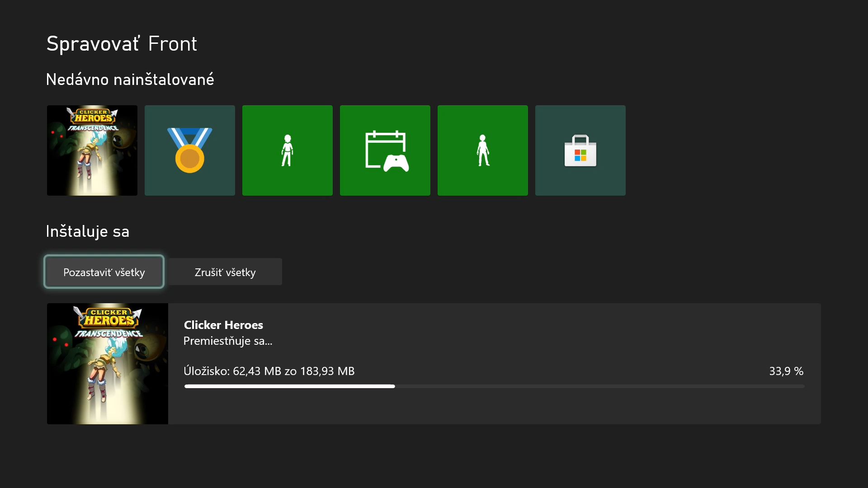Image resolution: width=868 pixels, height=488 pixels.
Task: Open the achievements medal tile
Action: tap(190, 150)
